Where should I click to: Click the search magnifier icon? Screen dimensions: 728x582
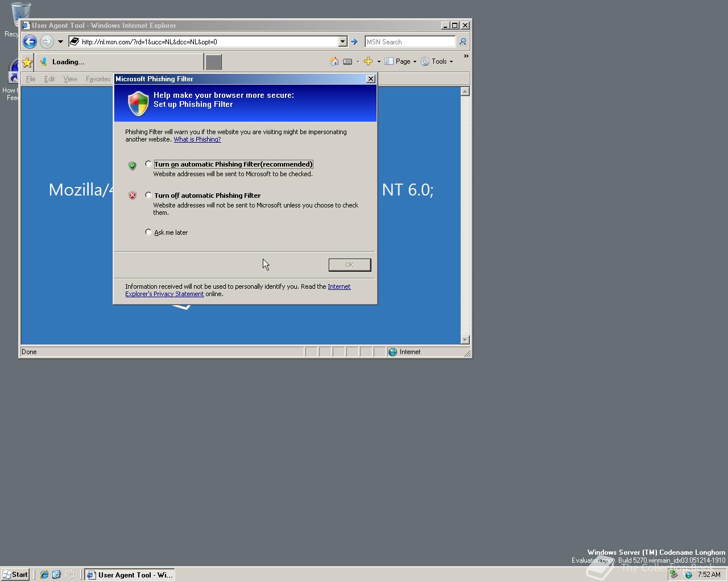click(462, 41)
